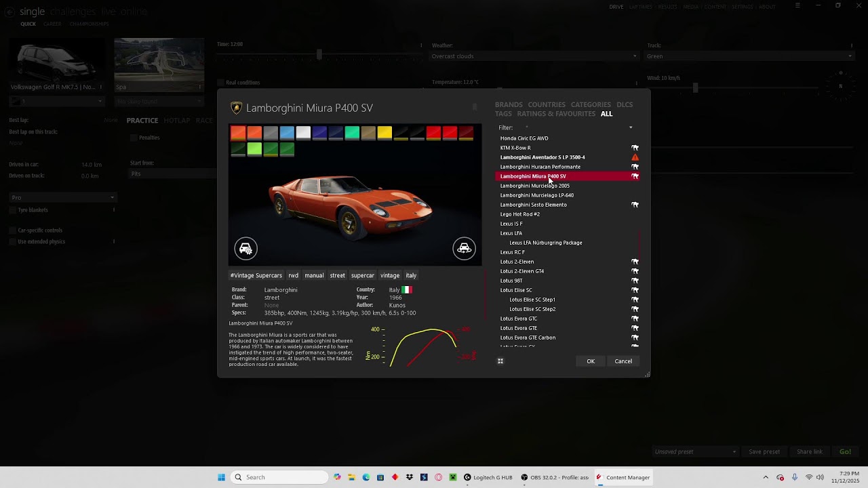This screenshot has height=488, width=868.
Task: Click Spa track thumbnail in main window
Action: click(x=159, y=64)
